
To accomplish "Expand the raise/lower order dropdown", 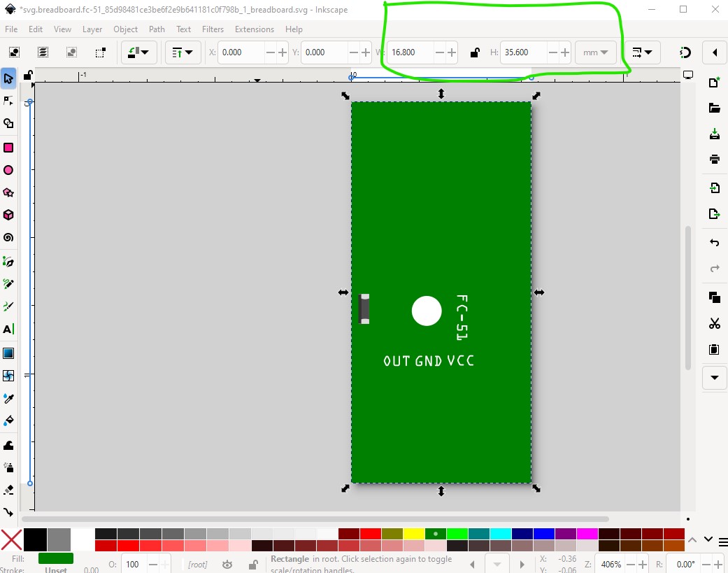I will point(183,52).
